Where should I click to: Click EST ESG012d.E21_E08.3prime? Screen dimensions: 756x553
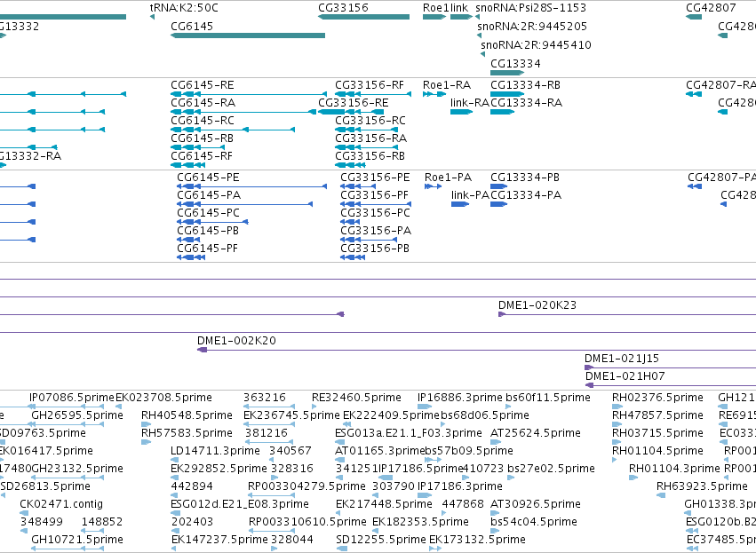(x=240, y=504)
